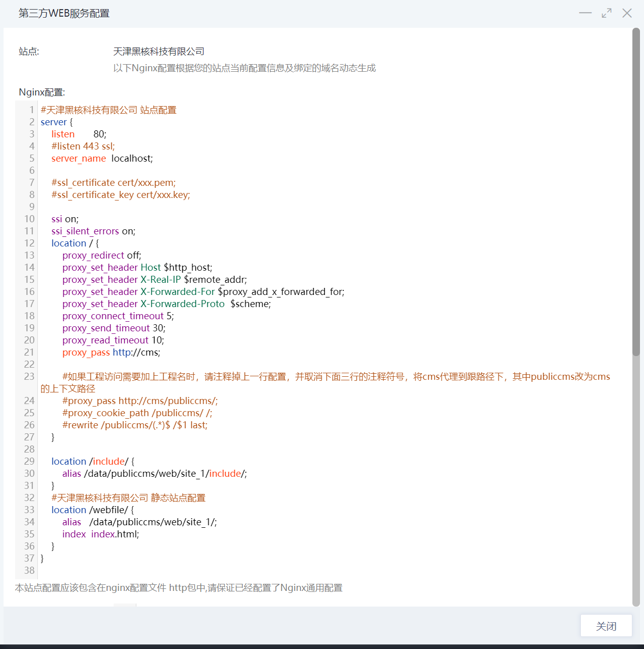The height and width of the screenshot is (649, 644).
Task: Click the 'server_name localhost;' line
Action: pos(102,159)
